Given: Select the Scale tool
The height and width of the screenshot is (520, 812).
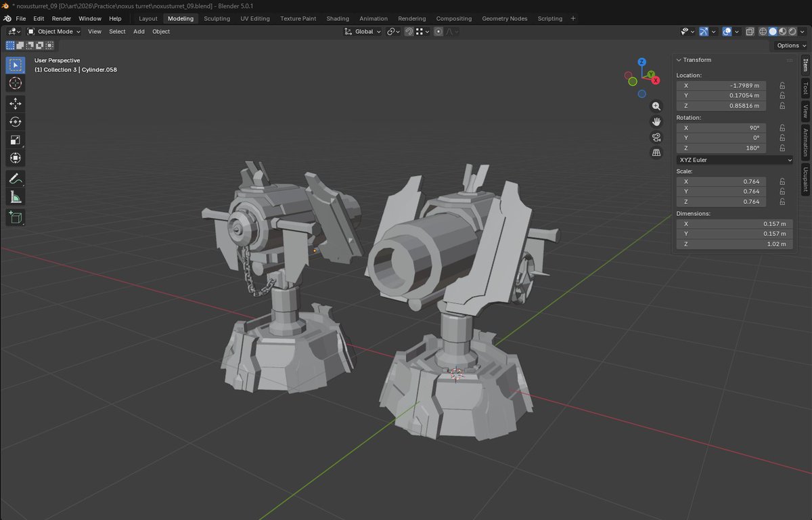Looking at the screenshot, I should click(16, 140).
